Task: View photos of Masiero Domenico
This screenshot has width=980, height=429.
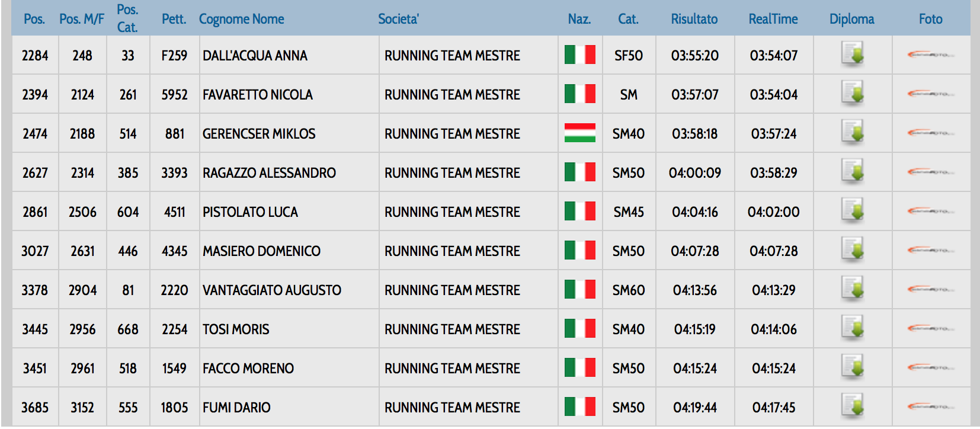Action: (x=930, y=251)
